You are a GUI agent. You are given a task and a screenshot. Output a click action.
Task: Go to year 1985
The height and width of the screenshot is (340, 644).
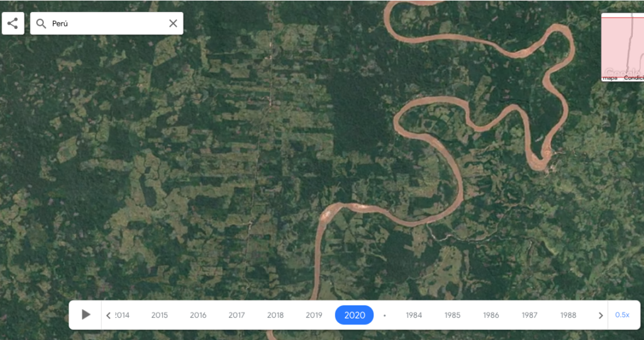(452, 315)
